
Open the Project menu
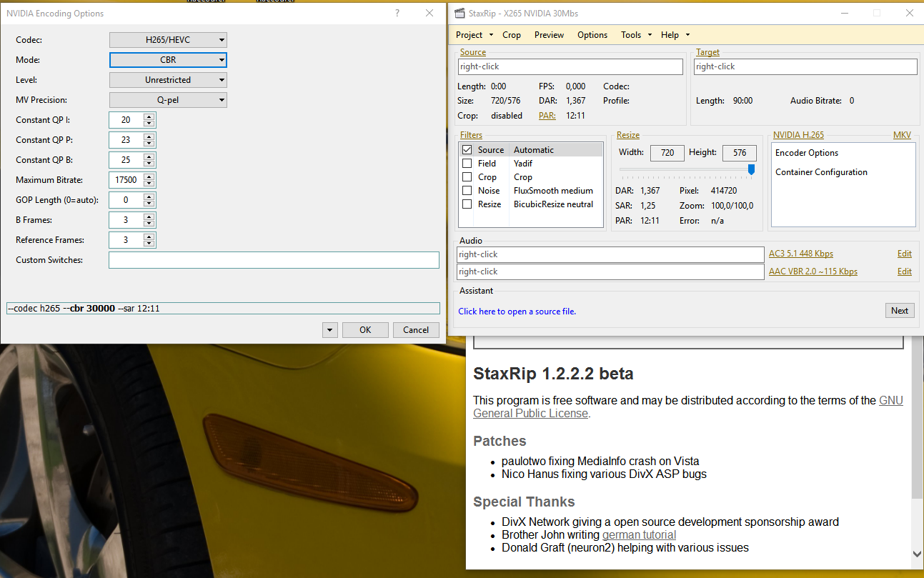[x=470, y=35]
